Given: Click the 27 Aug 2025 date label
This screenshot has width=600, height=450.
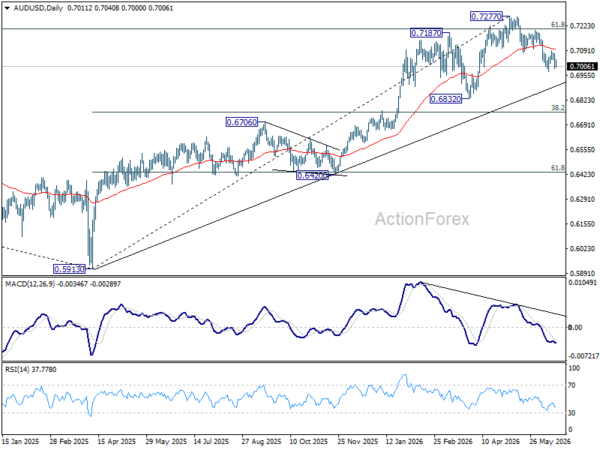Looking at the screenshot, I should pos(261,442).
